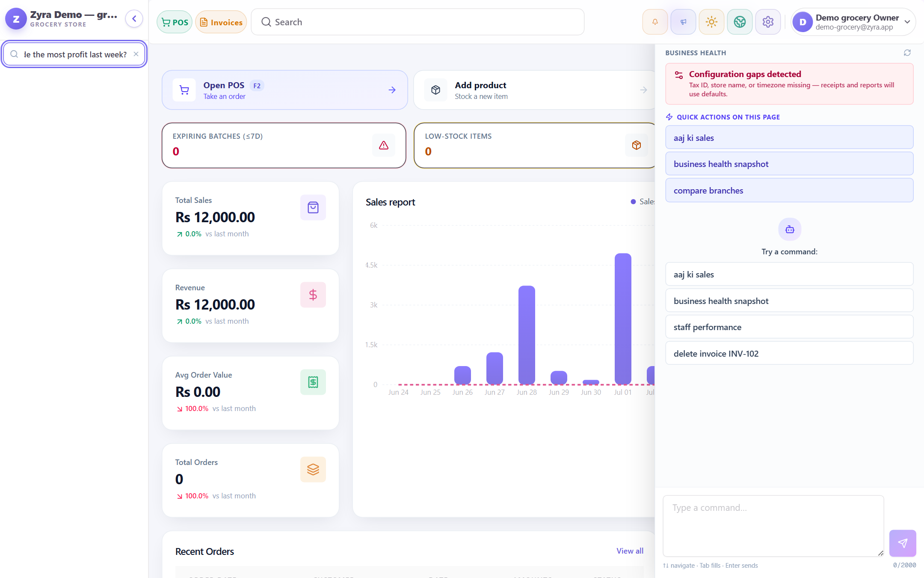Collapse sidebar with chevron button
This screenshot has height=578, width=924.
(134, 19)
